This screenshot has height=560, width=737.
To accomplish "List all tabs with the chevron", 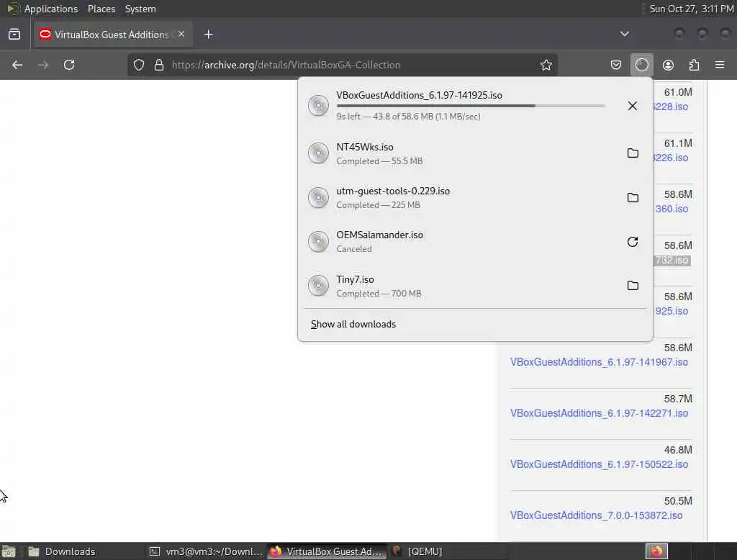I will click(624, 34).
